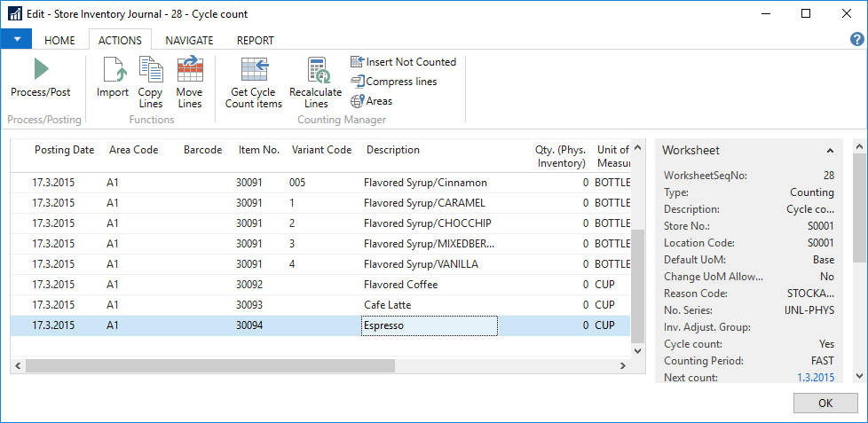Viewport: 868px width, 423px height.
Task: Click the Import icon in Functions
Action: tap(113, 70)
